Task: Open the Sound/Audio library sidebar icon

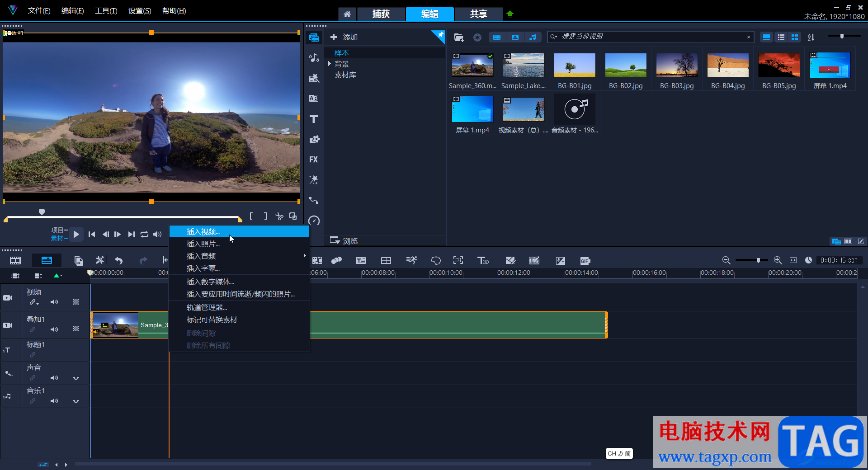Action: click(x=314, y=58)
